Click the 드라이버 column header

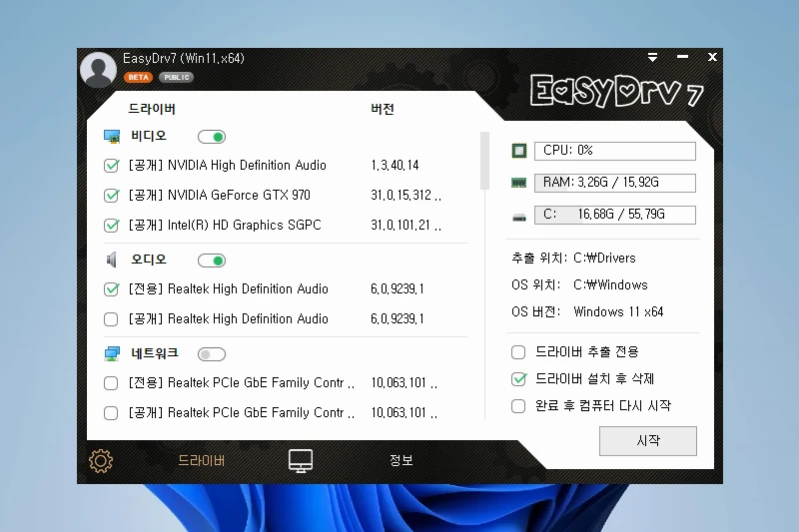(152, 109)
